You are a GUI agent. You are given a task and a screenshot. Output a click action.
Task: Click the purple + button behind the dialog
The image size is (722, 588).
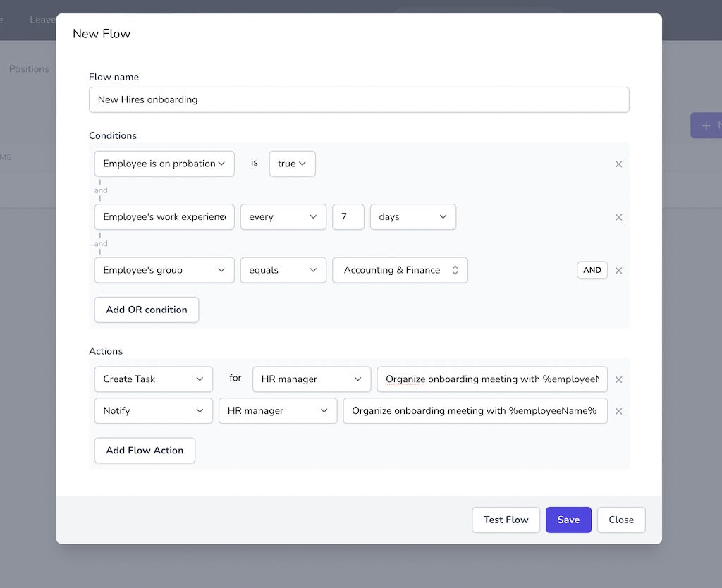pos(705,125)
